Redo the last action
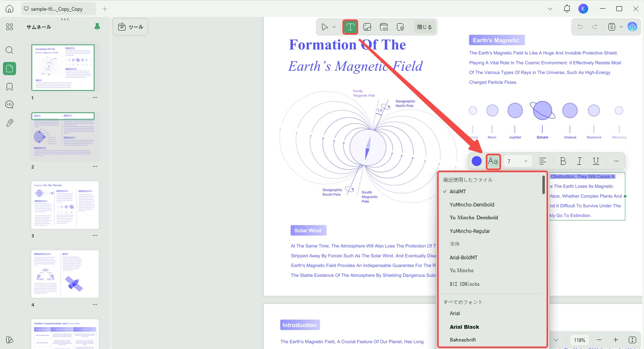This screenshot has height=349, width=644. (595, 27)
